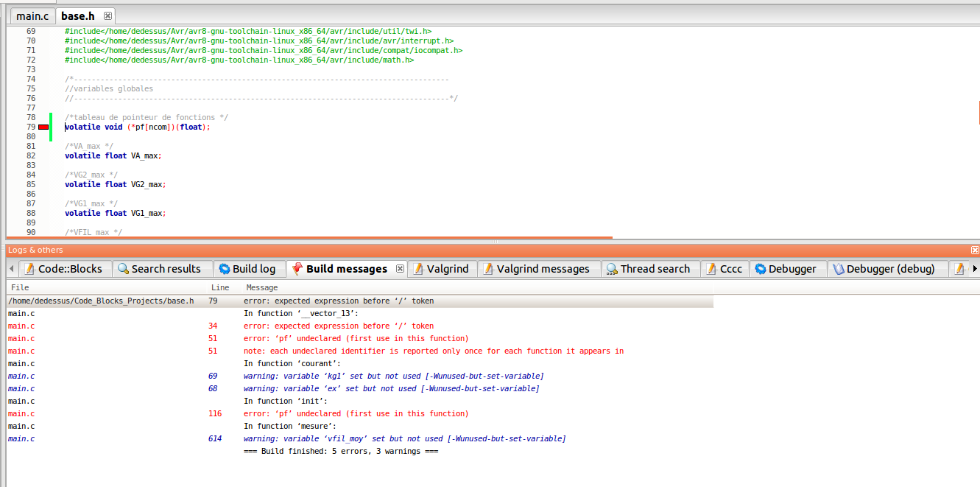Open the Code::Blocks log tab

pyautogui.click(x=64, y=269)
